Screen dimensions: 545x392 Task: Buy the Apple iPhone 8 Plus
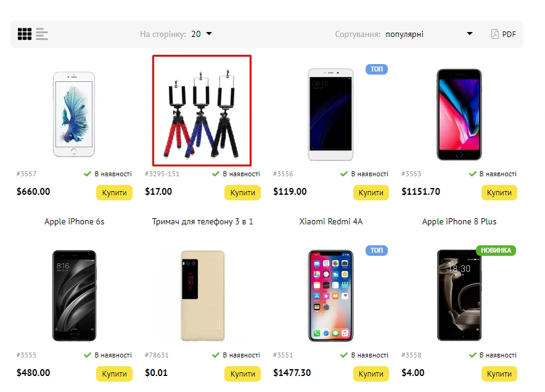499,192
